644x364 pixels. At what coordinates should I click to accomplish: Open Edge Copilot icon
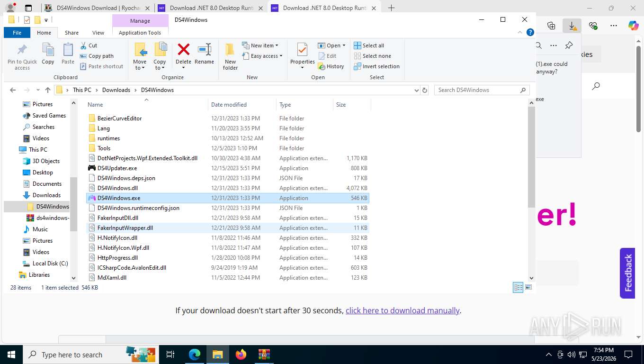coord(634,26)
